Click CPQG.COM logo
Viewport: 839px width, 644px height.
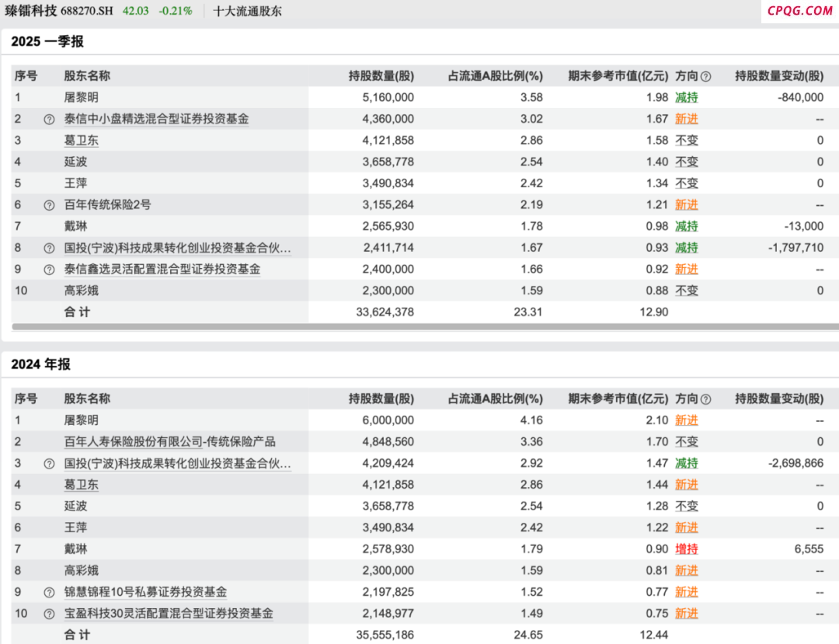[x=800, y=11]
